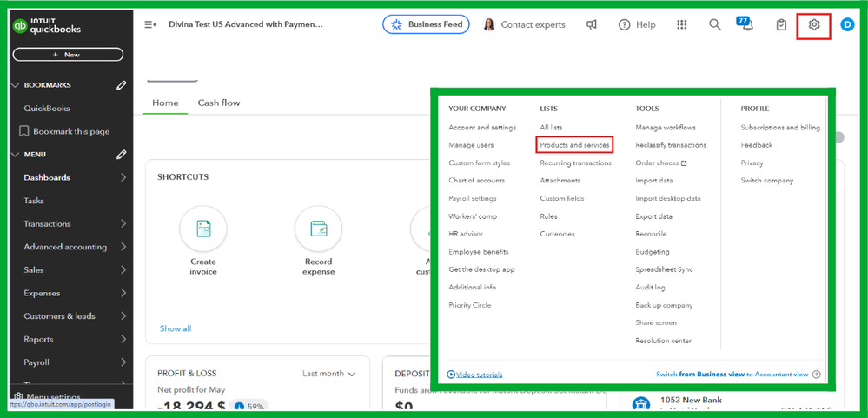Open Order checks external link
Screen dimensions: 868x418
point(661,163)
